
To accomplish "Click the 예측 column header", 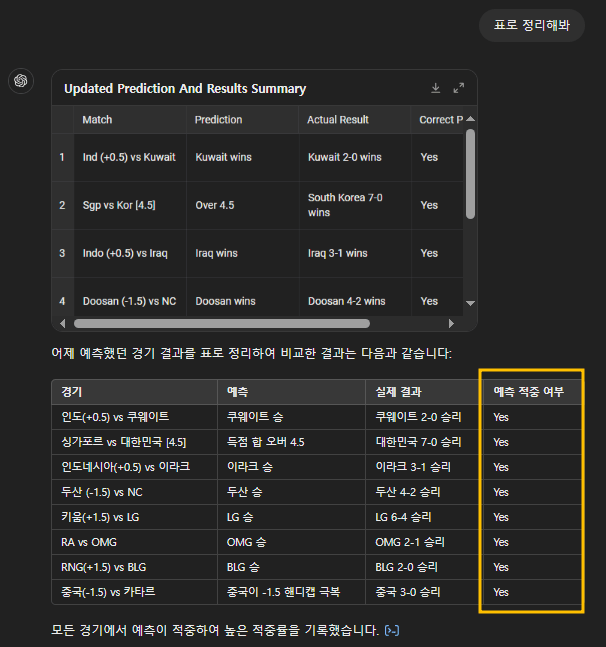I will click(x=291, y=392).
